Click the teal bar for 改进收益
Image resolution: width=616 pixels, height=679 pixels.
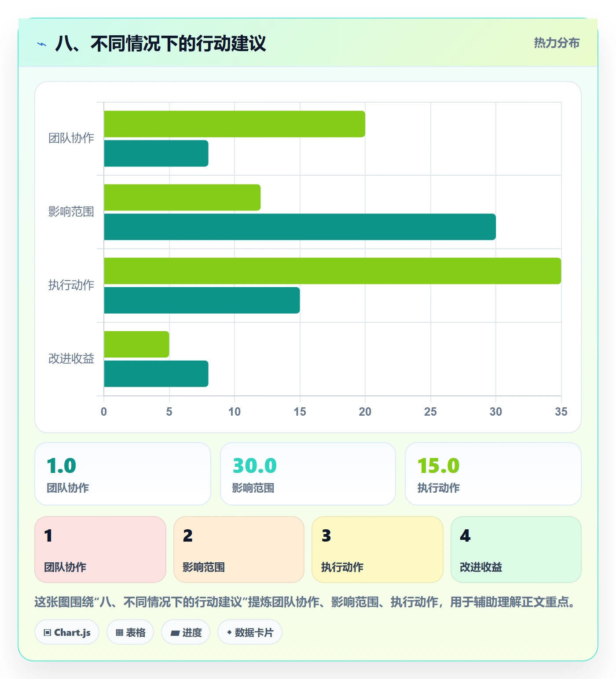[156, 374]
